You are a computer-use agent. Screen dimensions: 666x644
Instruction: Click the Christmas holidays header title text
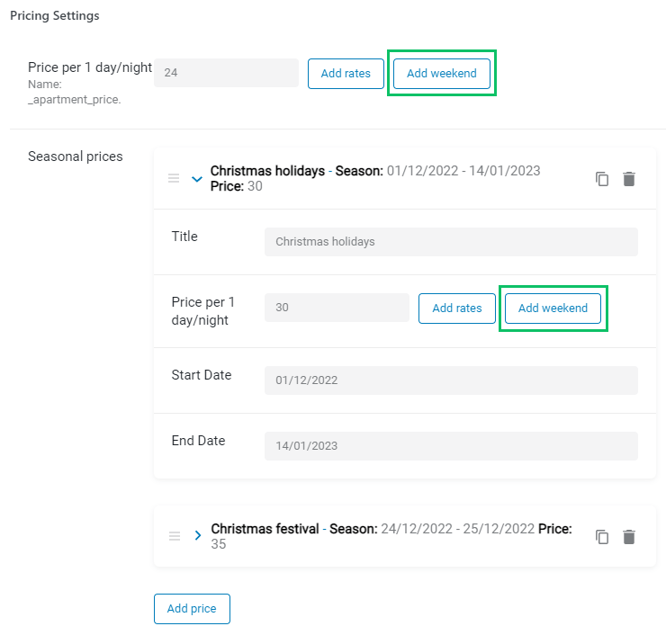[267, 171]
